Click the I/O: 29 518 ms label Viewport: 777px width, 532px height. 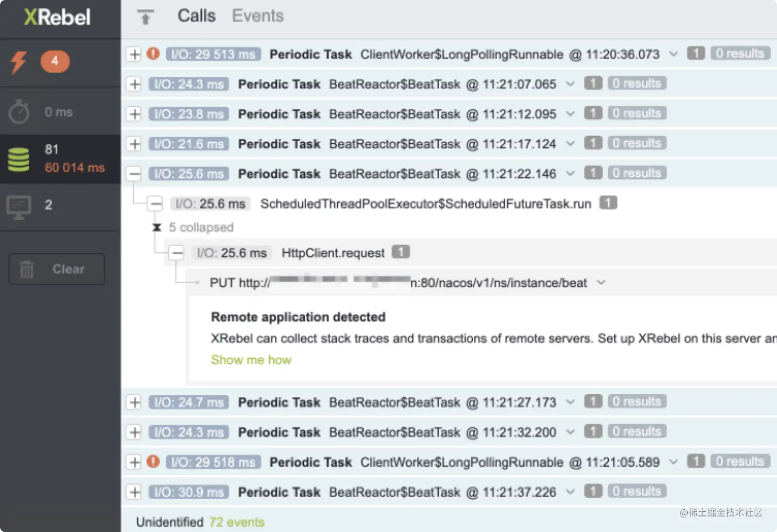pyautogui.click(x=213, y=462)
